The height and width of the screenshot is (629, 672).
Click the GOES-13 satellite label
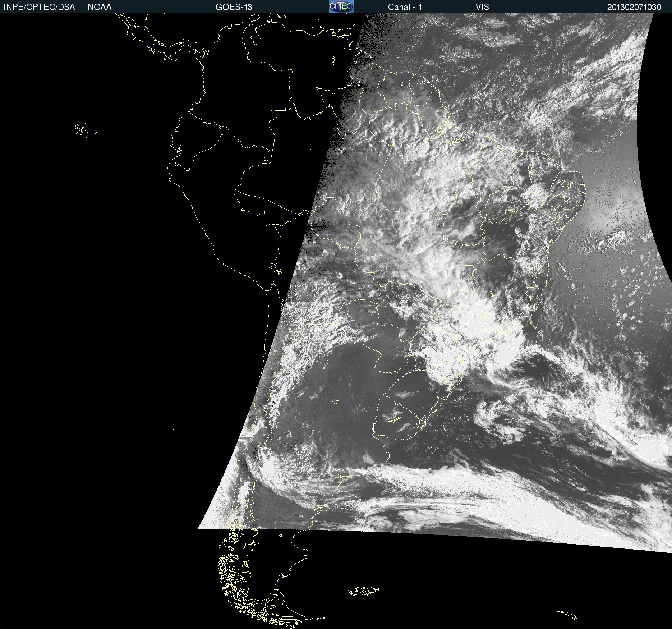pos(234,7)
